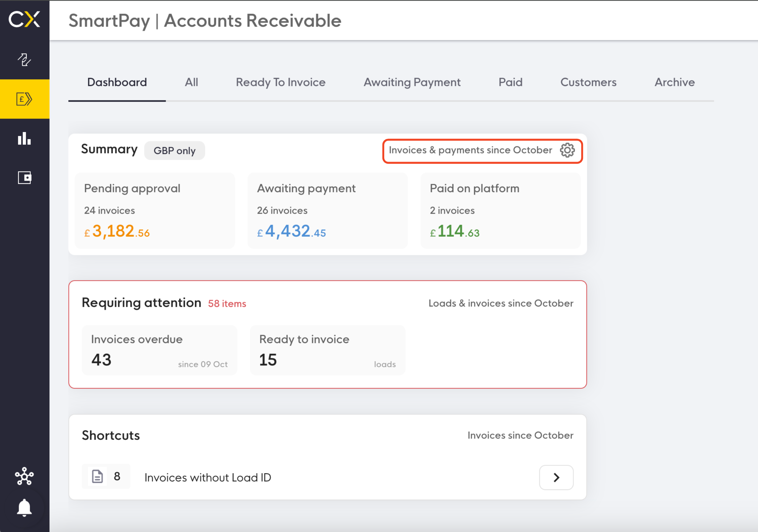
Task: Click the Invoices without Load ID shortcut label
Action: (208, 477)
